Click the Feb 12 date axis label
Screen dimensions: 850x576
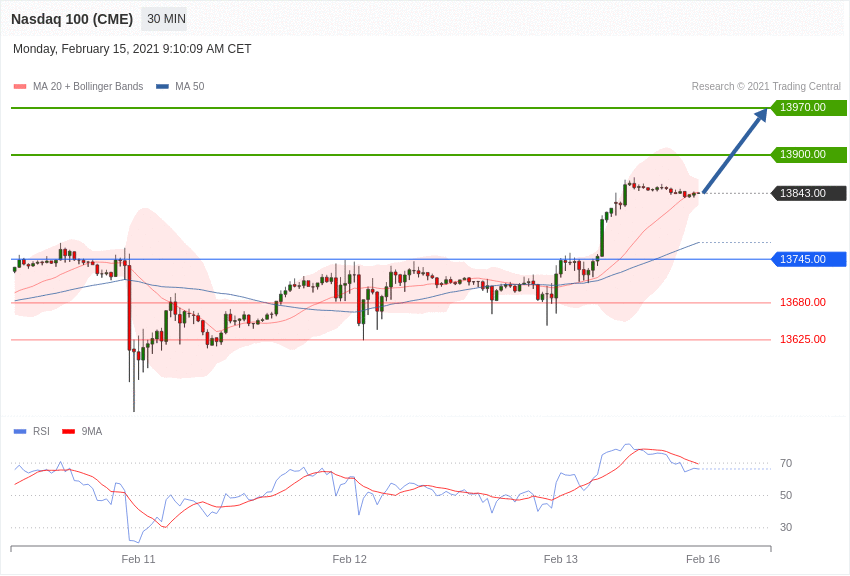coord(349,559)
